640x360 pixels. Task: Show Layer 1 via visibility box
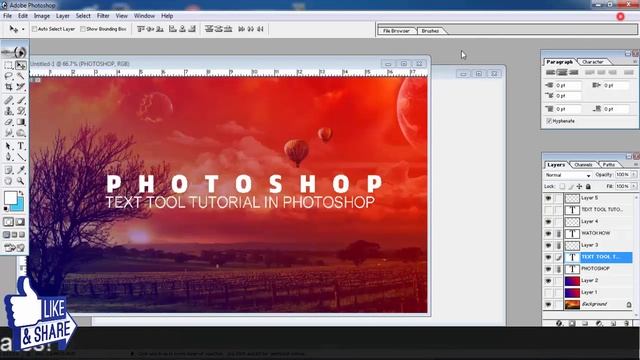tap(548, 293)
